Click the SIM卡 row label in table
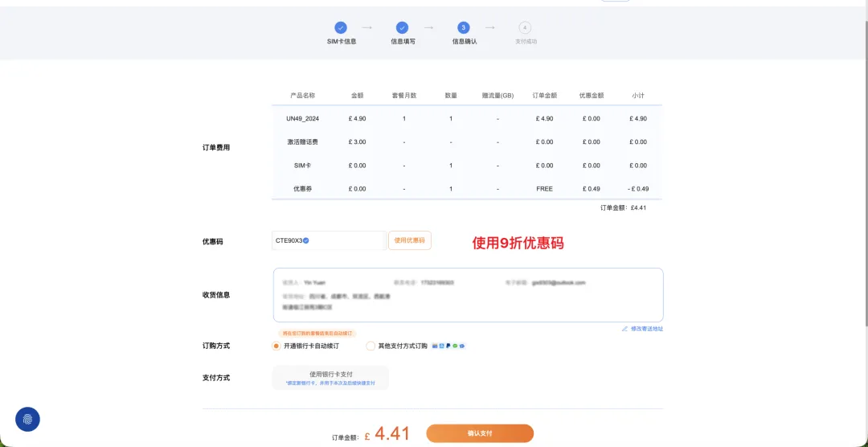Screen dimensions: 868x447 pyautogui.click(x=302, y=165)
